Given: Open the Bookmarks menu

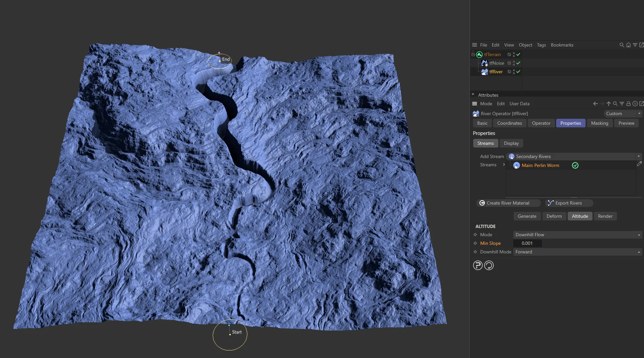Looking at the screenshot, I should pos(562,45).
